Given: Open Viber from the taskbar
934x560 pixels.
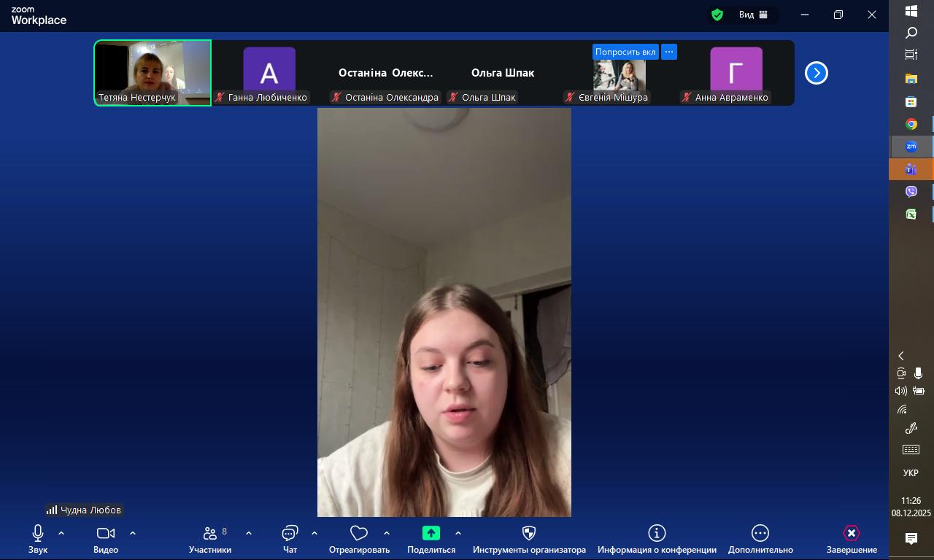Looking at the screenshot, I should tap(911, 192).
